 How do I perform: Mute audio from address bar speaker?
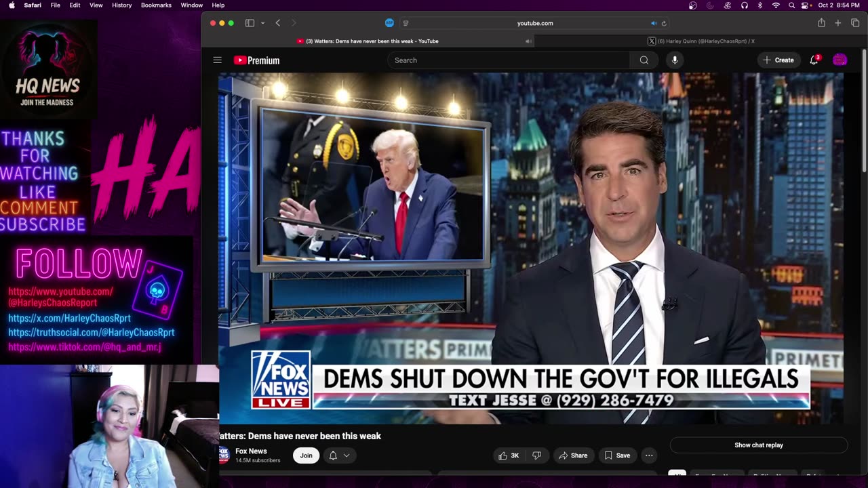tap(654, 23)
